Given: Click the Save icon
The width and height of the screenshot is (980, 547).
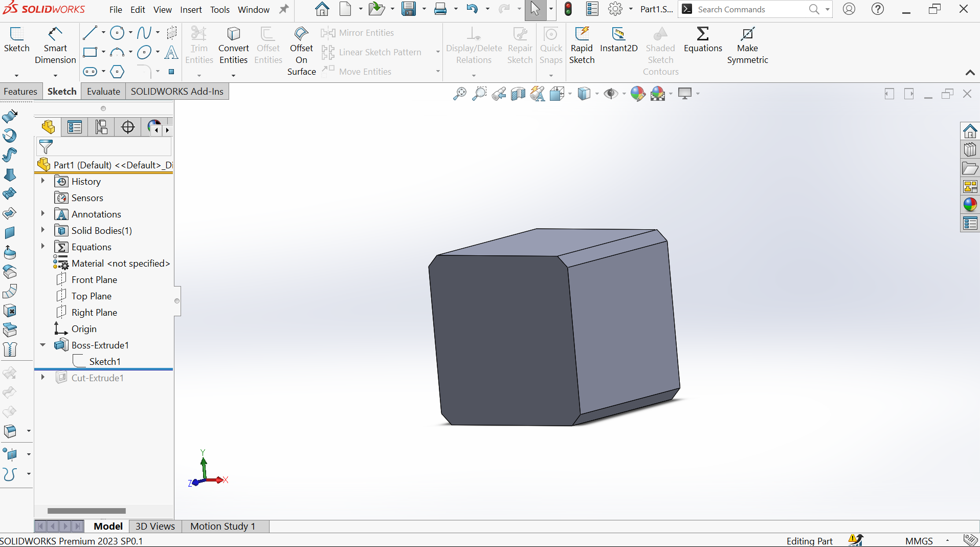Looking at the screenshot, I should (x=409, y=9).
